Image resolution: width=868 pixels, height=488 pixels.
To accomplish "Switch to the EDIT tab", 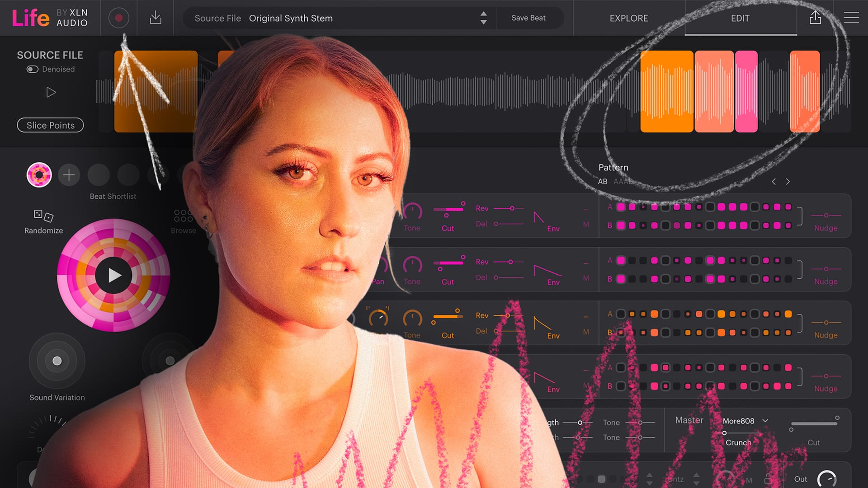I will [740, 18].
